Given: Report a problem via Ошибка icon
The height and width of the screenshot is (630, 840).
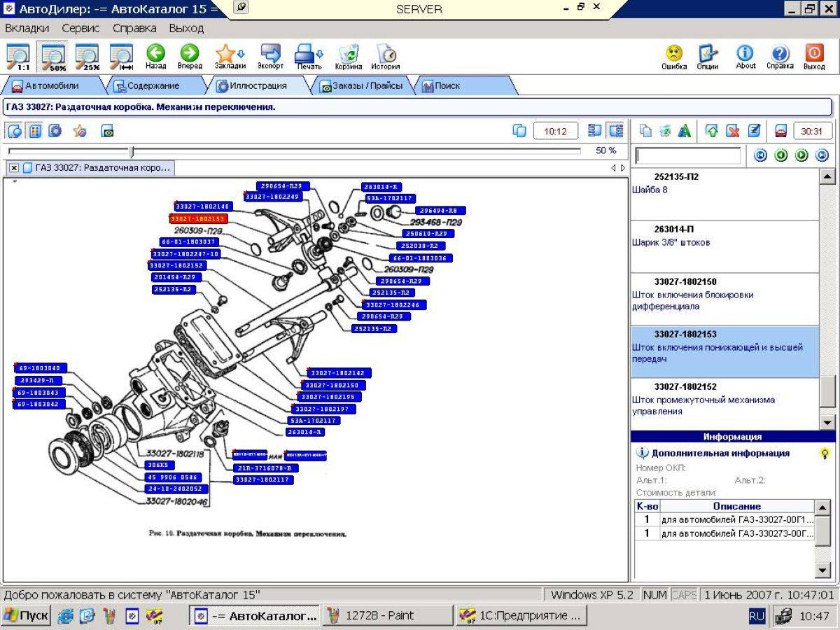Looking at the screenshot, I should [674, 57].
